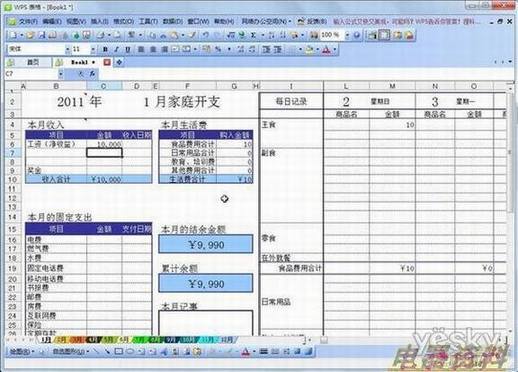
Task: Open the 工具(T) menu
Action: pyautogui.click(x=148, y=21)
